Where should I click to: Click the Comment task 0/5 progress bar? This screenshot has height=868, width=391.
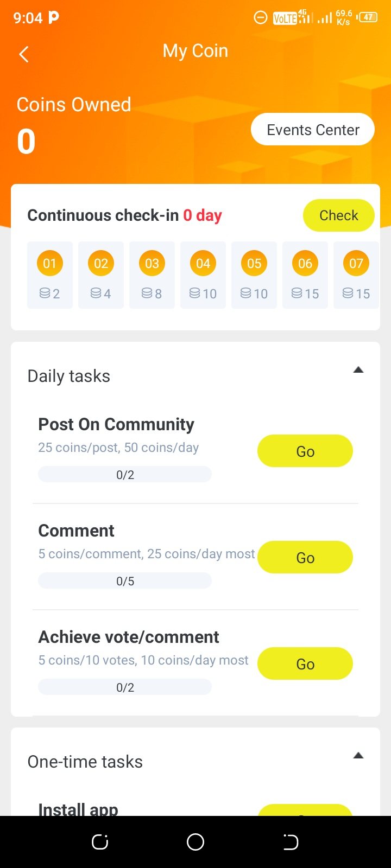pyautogui.click(x=125, y=581)
